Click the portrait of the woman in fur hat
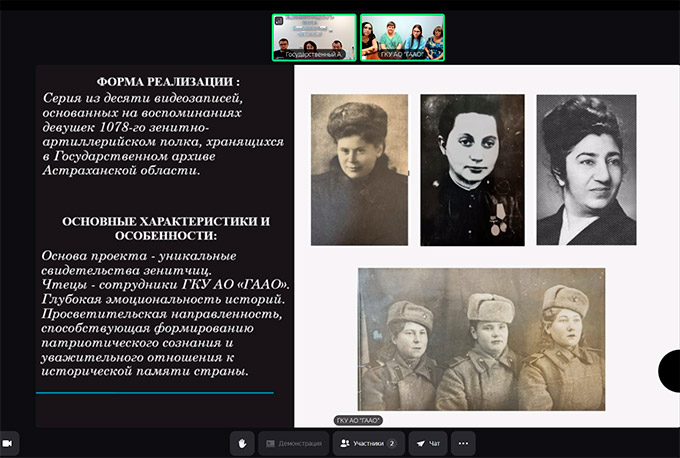680x458 pixels. point(359,169)
